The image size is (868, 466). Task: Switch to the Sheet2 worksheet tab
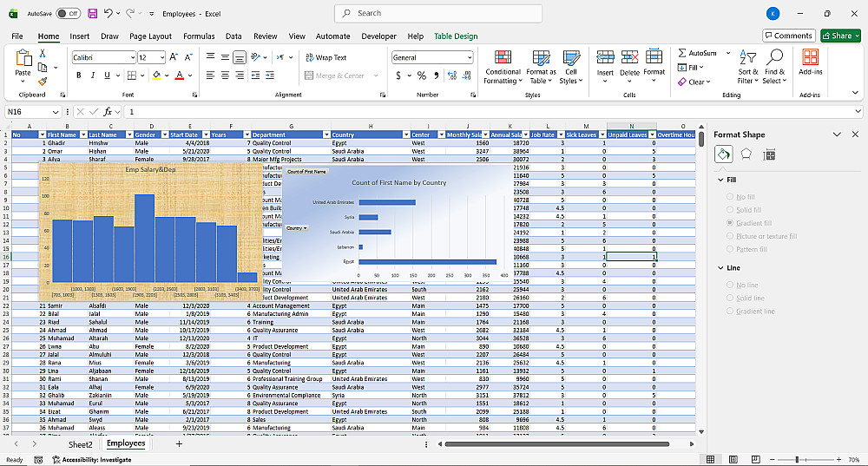point(80,443)
